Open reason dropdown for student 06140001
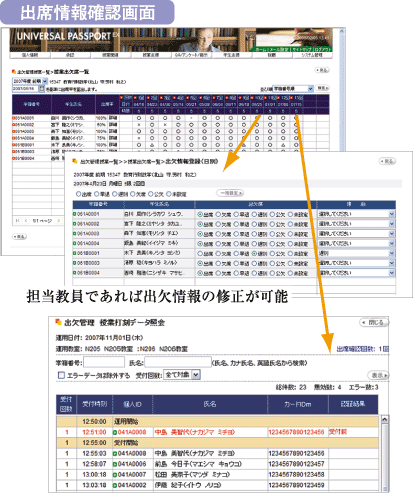 coord(356,214)
